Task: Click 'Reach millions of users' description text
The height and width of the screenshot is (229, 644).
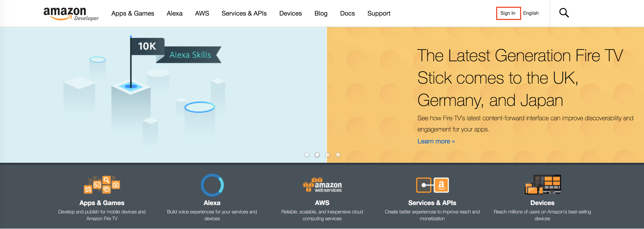Action: click(x=542, y=215)
